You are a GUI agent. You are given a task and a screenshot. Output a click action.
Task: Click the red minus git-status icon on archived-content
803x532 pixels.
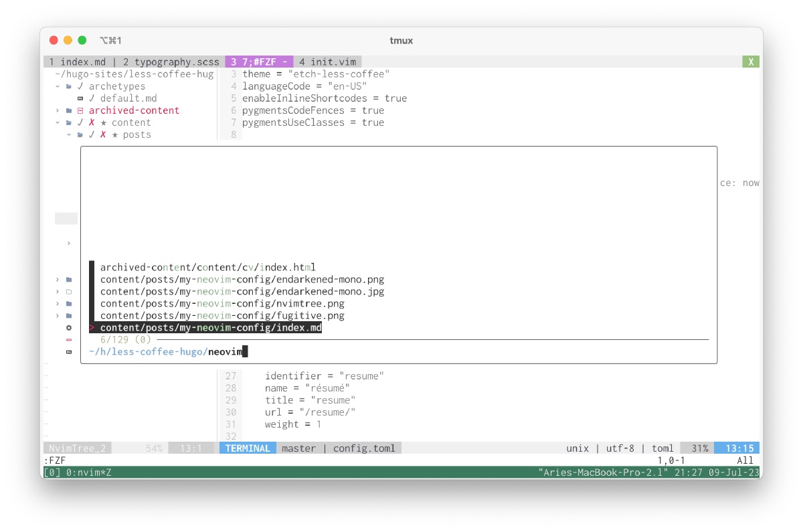point(80,110)
